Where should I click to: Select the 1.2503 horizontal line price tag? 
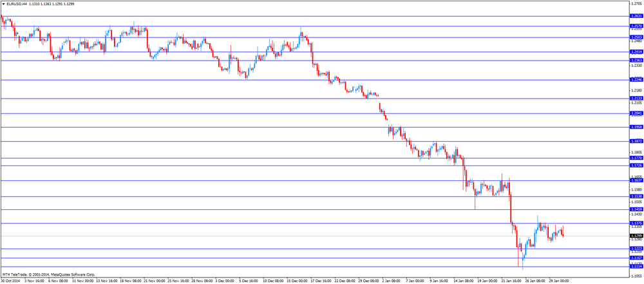pos(637,37)
